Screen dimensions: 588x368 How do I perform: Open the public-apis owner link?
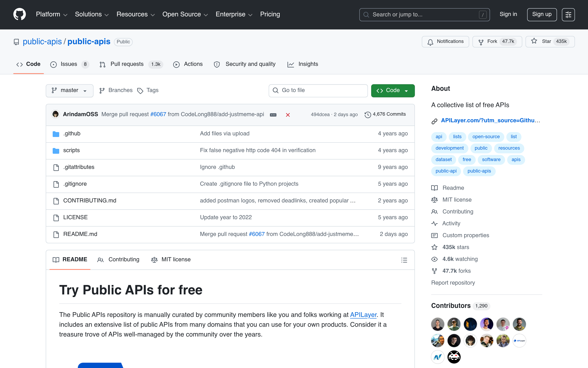point(42,42)
